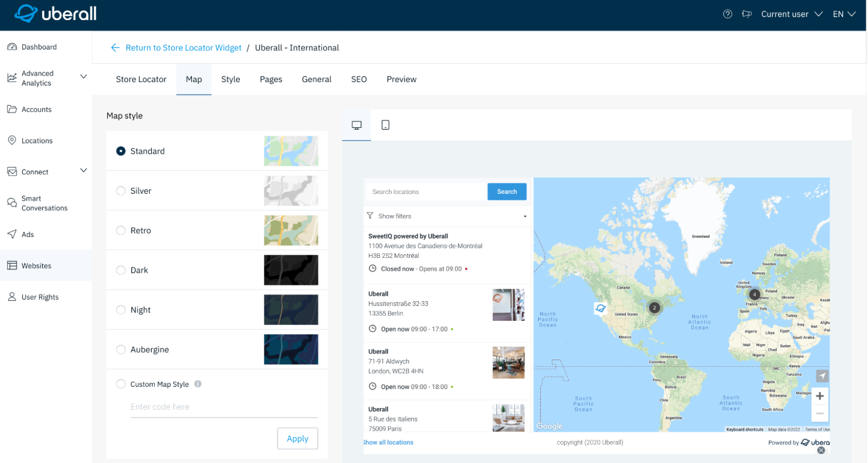Click the map my-location arrow icon

822,376
